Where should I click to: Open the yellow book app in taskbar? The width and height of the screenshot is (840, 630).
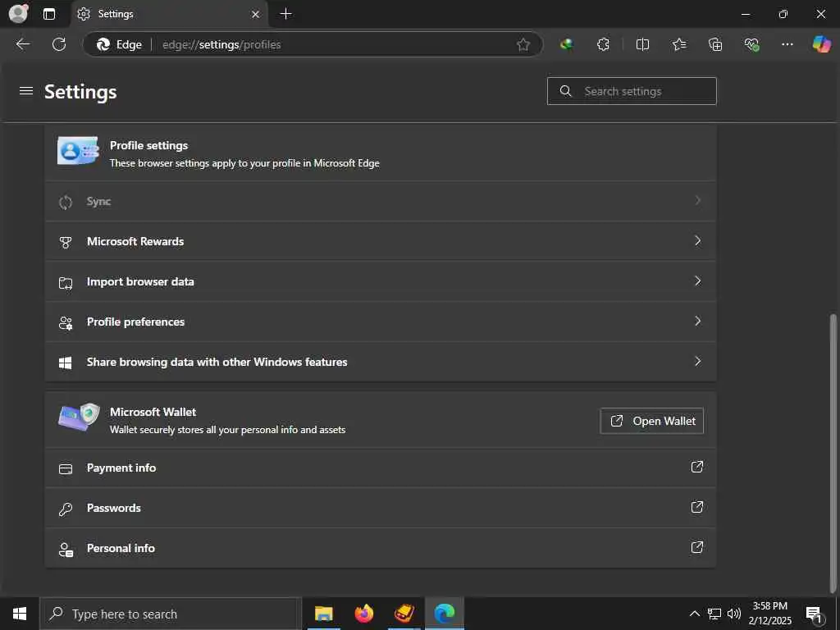[x=404, y=614]
